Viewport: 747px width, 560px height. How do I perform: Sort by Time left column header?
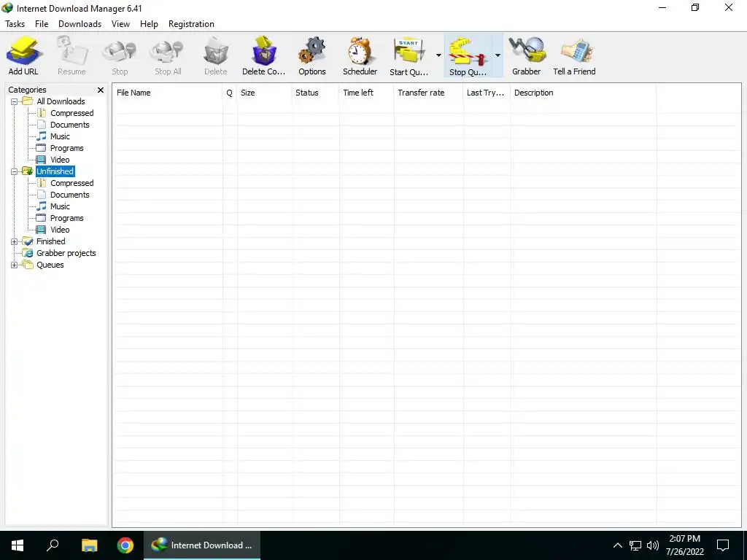coord(366,93)
